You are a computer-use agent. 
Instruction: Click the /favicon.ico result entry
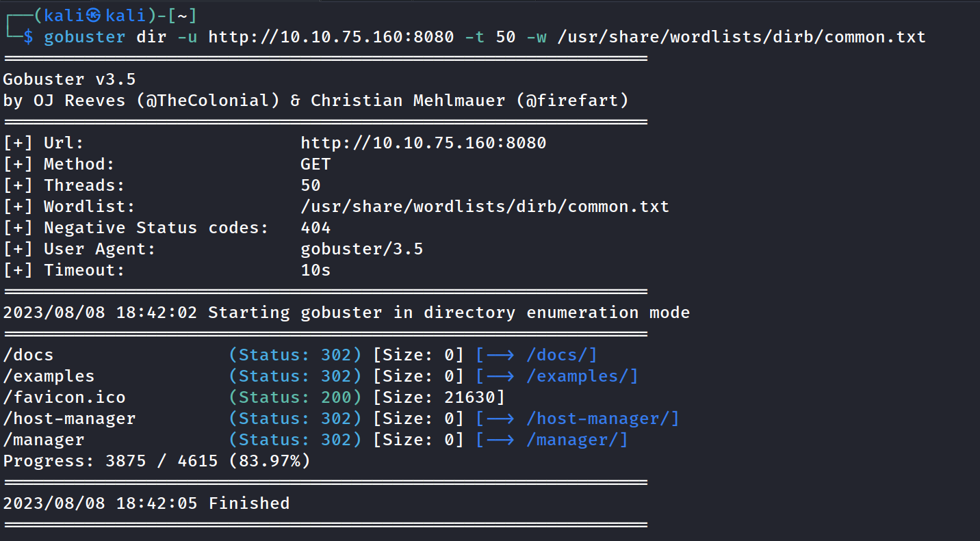tap(64, 397)
